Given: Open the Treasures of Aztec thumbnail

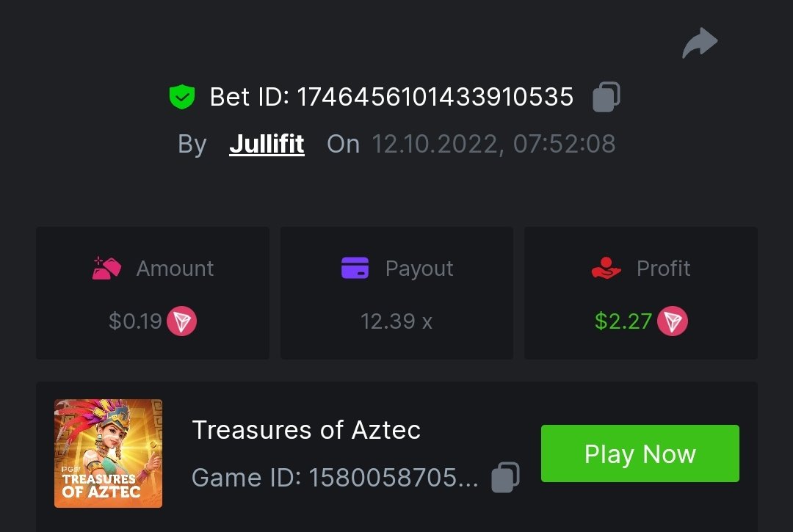Looking at the screenshot, I should pos(108,453).
